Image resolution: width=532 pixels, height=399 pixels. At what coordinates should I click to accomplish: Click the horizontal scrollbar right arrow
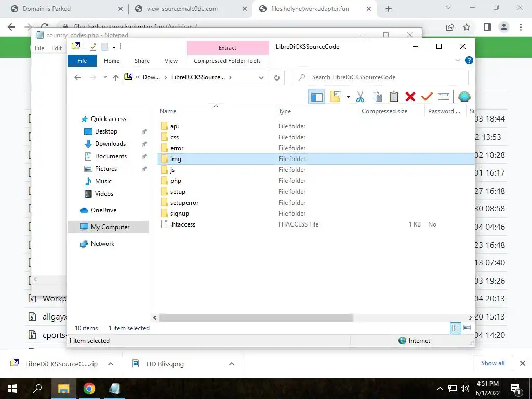(x=470, y=317)
